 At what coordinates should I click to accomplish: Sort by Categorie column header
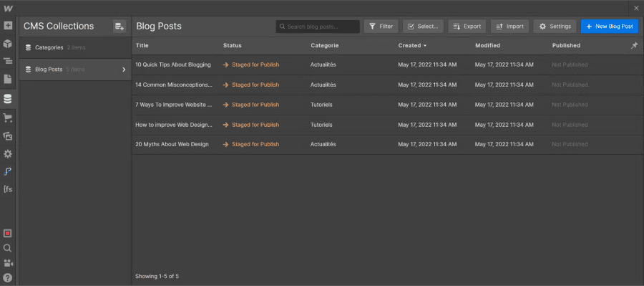pyautogui.click(x=325, y=46)
